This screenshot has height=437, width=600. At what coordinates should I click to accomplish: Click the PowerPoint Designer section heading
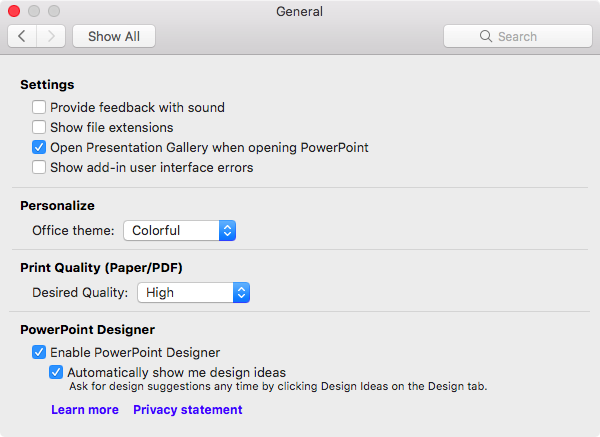tap(88, 329)
